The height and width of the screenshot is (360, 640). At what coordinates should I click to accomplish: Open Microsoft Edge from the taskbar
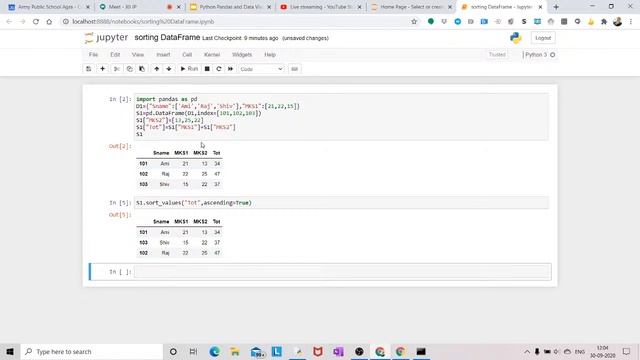click(x=214, y=351)
